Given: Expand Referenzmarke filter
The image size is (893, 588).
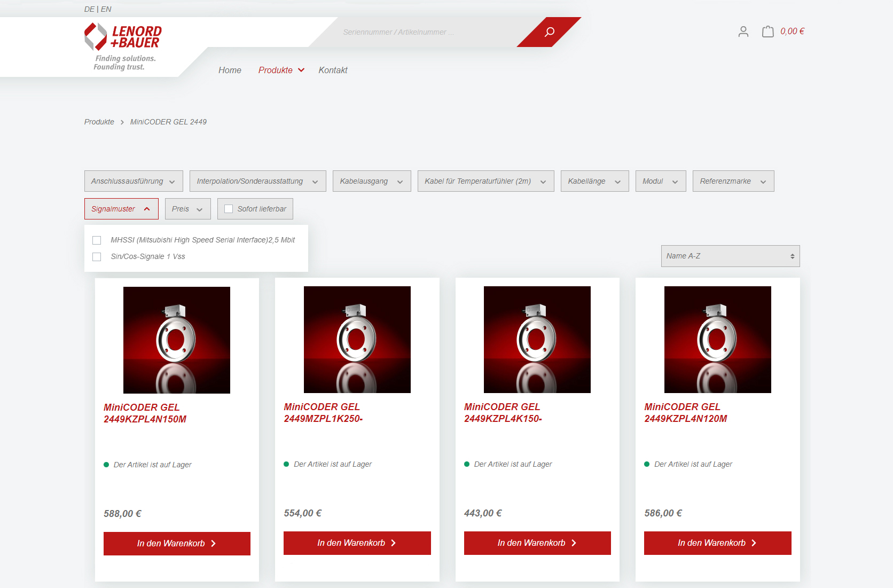Looking at the screenshot, I should [x=733, y=181].
